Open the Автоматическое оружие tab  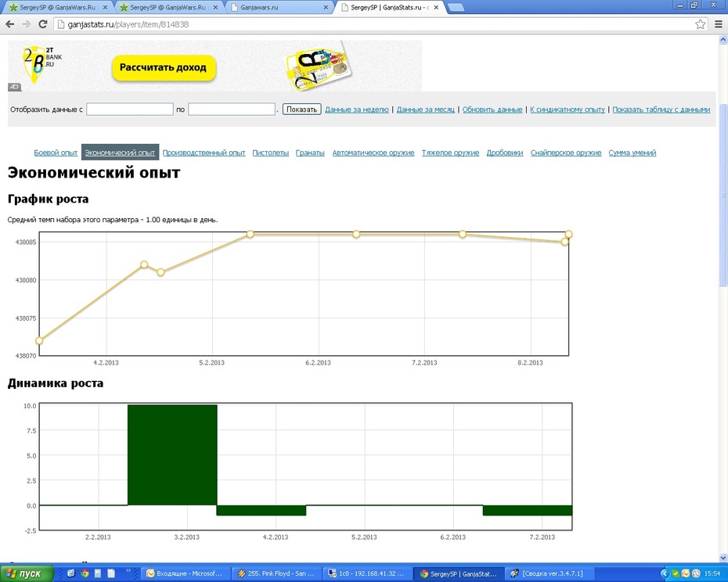coord(373,153)
